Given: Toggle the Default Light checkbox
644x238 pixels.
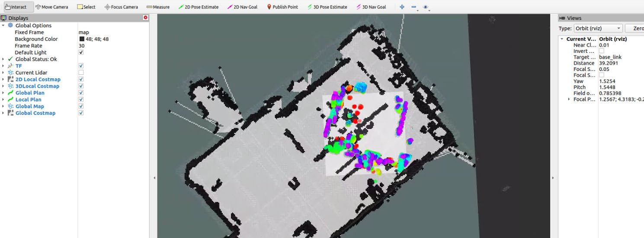Looking at the screenshot, I should pyautogui.click(x=81, y=52).
